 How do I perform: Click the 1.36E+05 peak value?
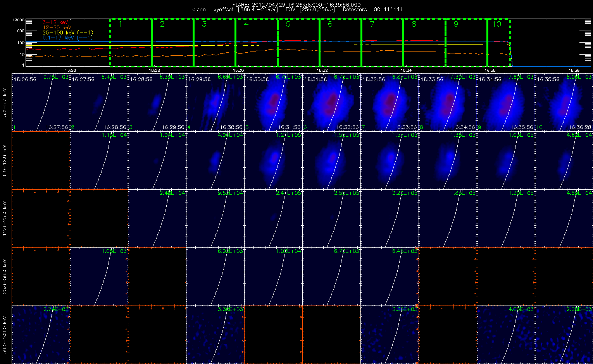(x=463, y=135)
